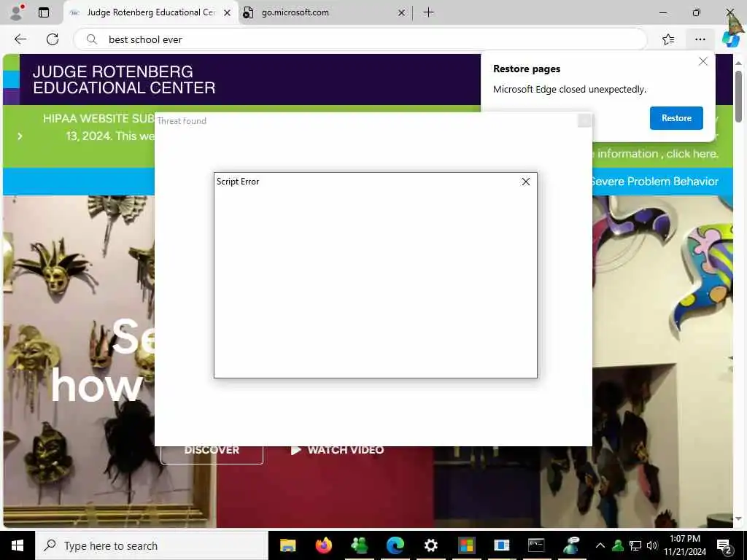Open the clock showing 1:07 PM
Image resolution: width=747 pixels, height=560 pixels.
point(684,545)
